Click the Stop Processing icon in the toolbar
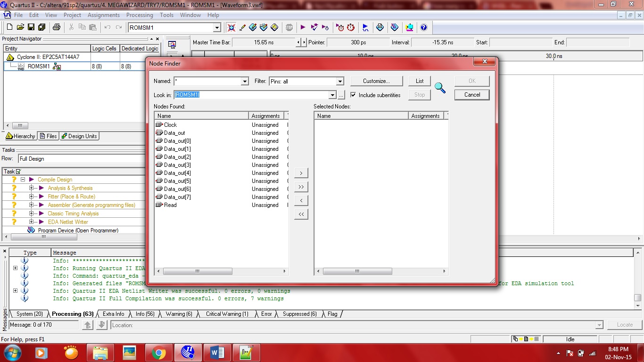 289,27
